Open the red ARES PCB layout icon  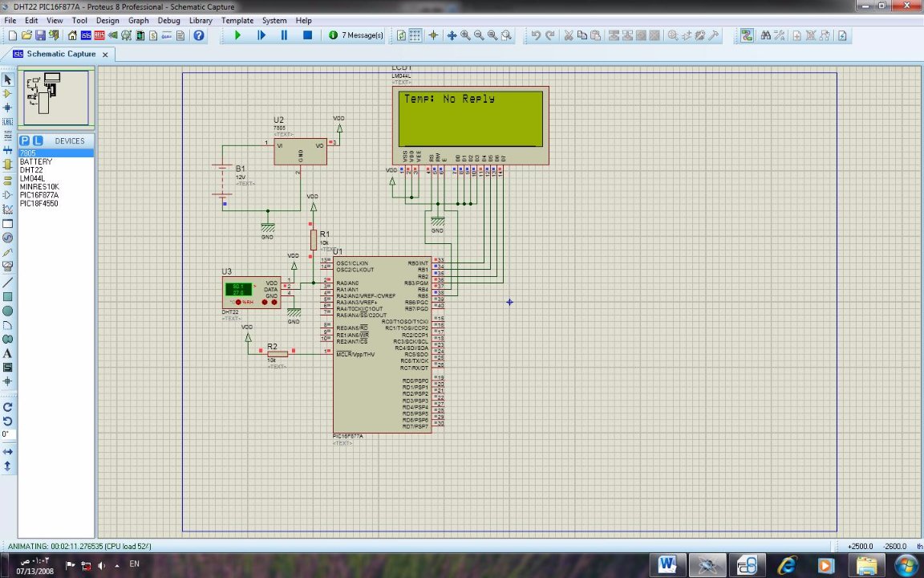coord(99,35)
